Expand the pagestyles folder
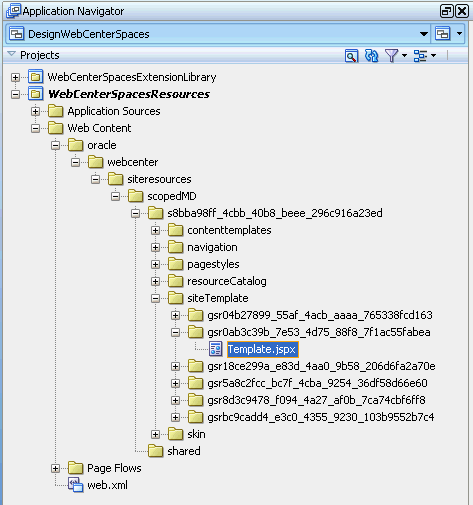This screenshot has width=473, height=505. coord(155,264)
